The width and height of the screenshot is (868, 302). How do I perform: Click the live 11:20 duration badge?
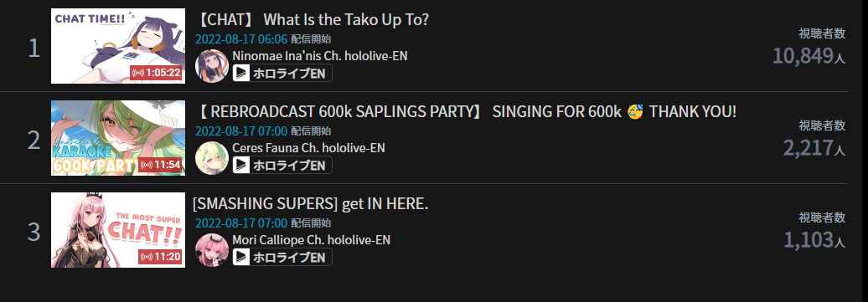coord(161,257)
